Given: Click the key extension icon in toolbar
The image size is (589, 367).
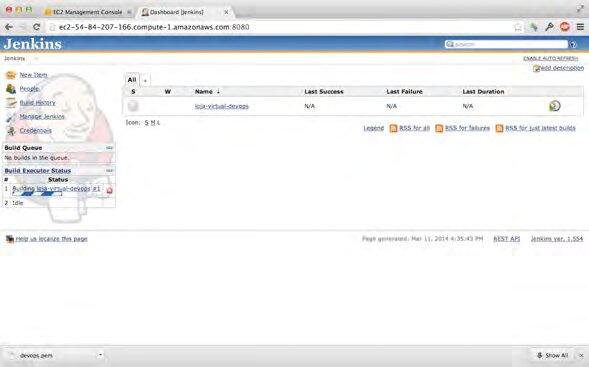Looking at the screenshot, I should (x=549, y=27).
